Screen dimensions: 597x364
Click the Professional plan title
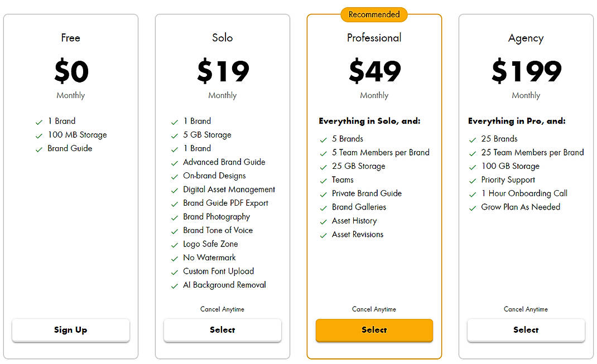coord(374,38)
